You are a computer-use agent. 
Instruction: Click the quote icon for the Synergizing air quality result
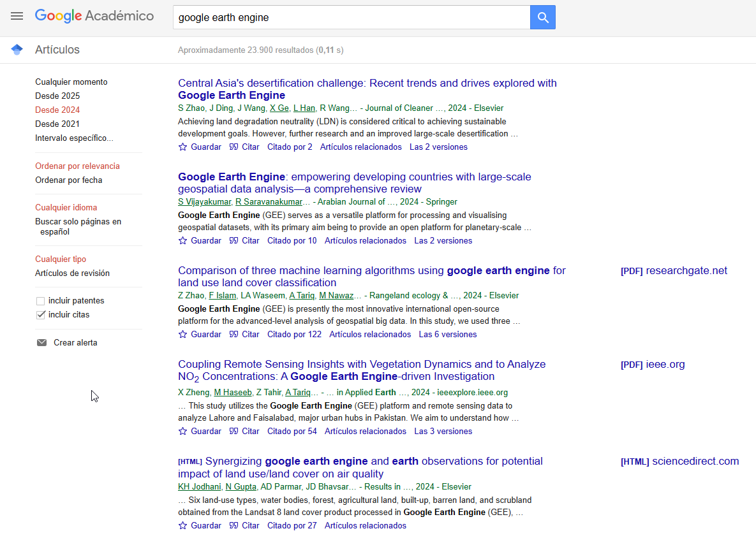pyautogui.click(x=234, y=526)
